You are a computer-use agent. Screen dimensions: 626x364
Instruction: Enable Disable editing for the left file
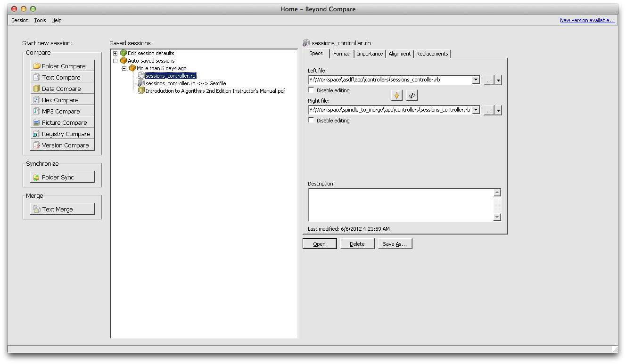(311, 90)
